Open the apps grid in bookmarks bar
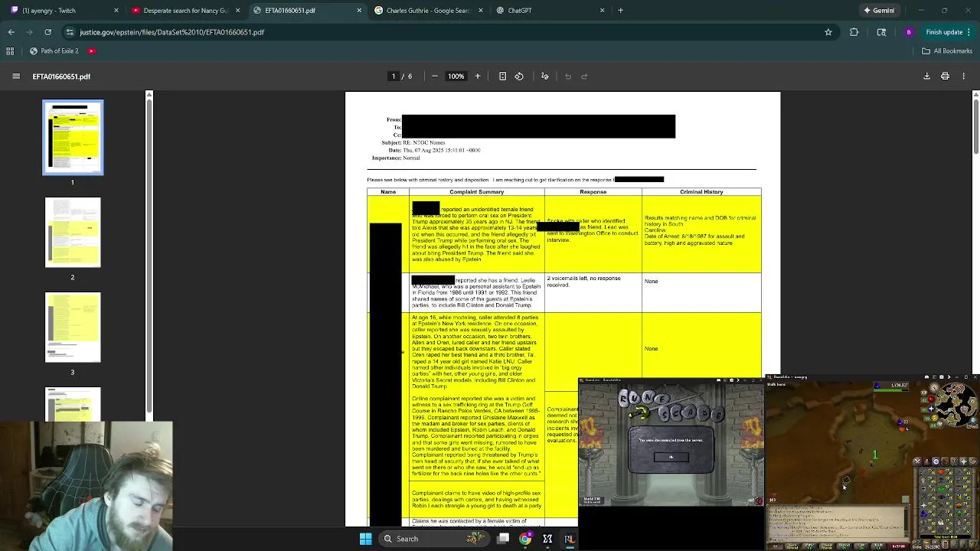 coord(10,51)
